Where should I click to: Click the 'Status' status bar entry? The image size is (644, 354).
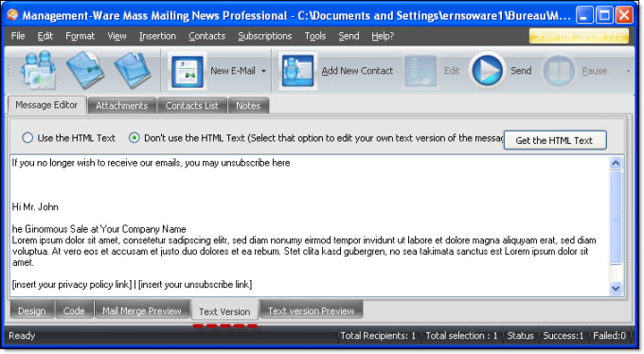pyautogui.click(x=520, y=335)
